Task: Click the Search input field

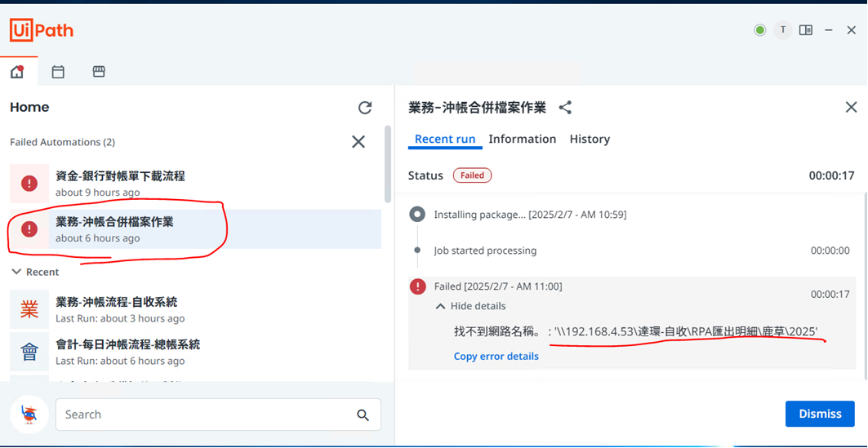Action: (x=204, y=415)
